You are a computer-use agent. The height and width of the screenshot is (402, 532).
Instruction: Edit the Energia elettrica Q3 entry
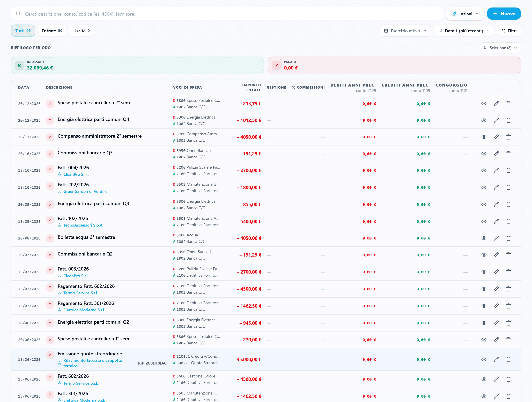click(496, 204)
